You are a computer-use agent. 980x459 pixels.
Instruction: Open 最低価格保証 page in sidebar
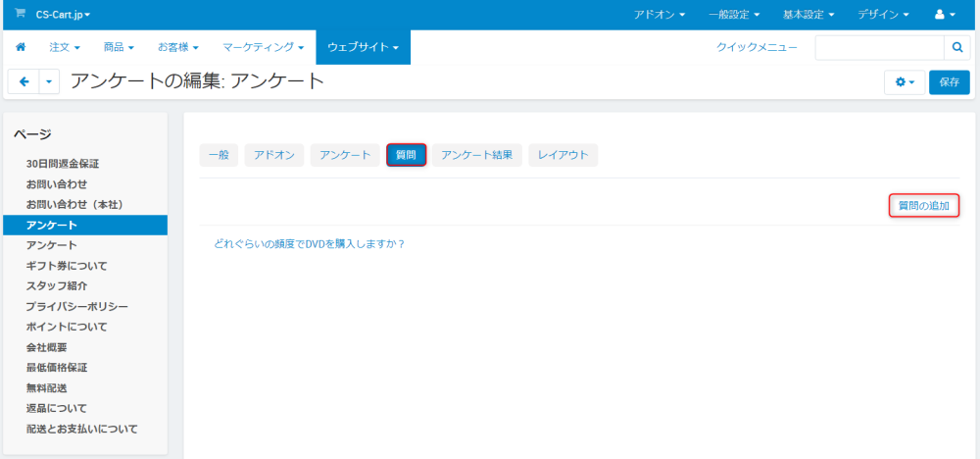click(56, 368)
